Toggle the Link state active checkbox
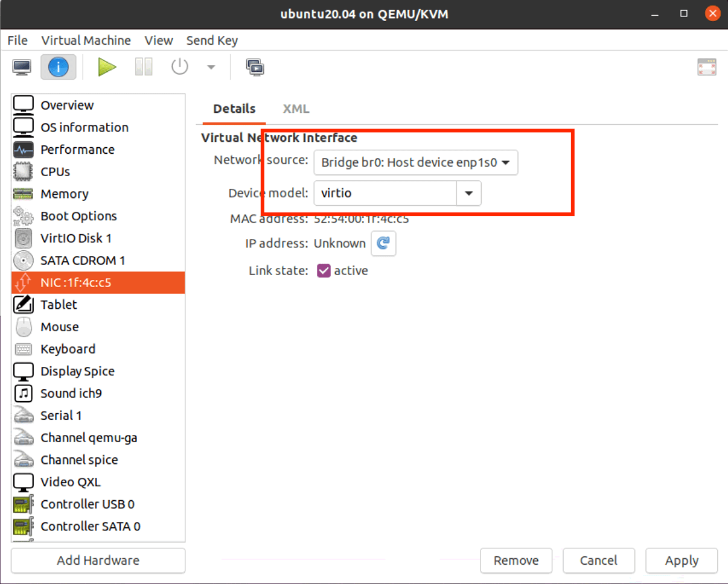This screenshot has width=728, height=584. [324, 270]
